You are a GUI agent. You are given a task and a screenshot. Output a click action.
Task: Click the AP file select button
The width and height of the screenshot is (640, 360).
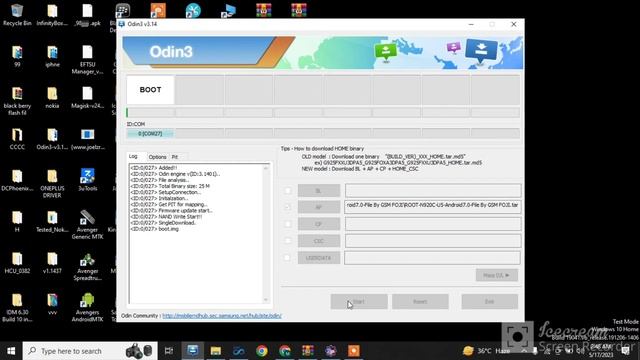pos(319,207)
